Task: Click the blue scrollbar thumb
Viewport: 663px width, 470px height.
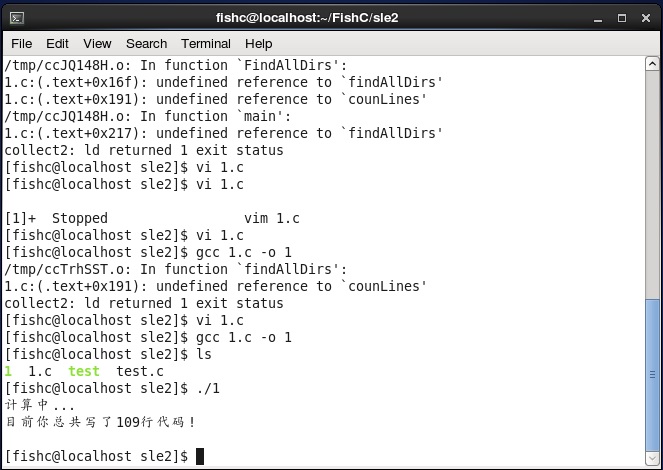Action: (652, 375)
